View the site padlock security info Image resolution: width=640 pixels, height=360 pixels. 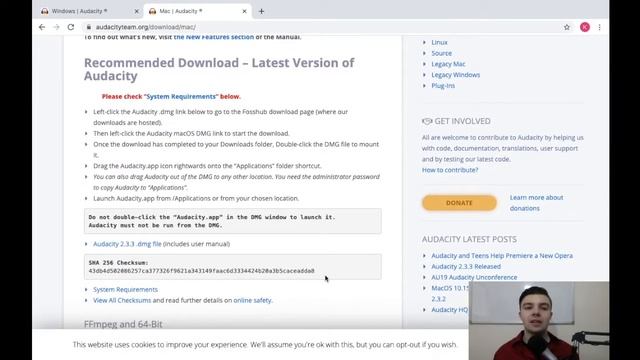click(x=89, y=27)
